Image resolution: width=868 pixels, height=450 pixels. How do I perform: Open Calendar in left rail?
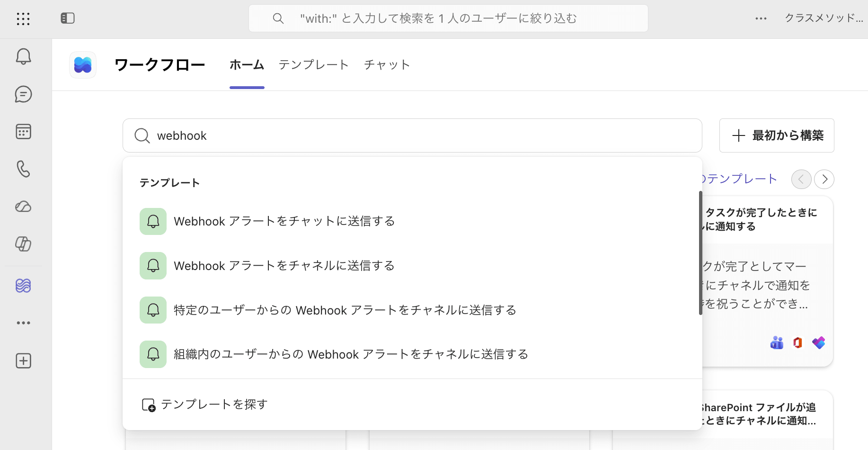(x=23, y=132)
